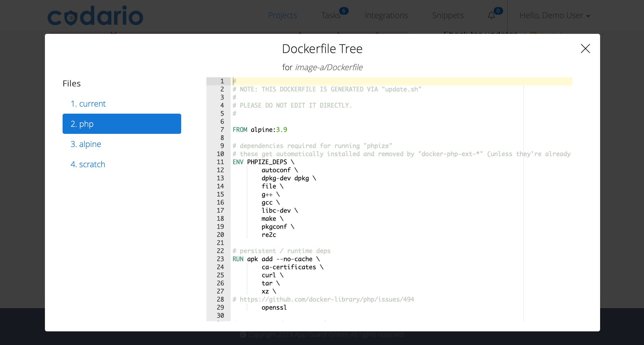Close the Dockerfile Tree dialog
644x345 pixels.
[x=585, y=48]
